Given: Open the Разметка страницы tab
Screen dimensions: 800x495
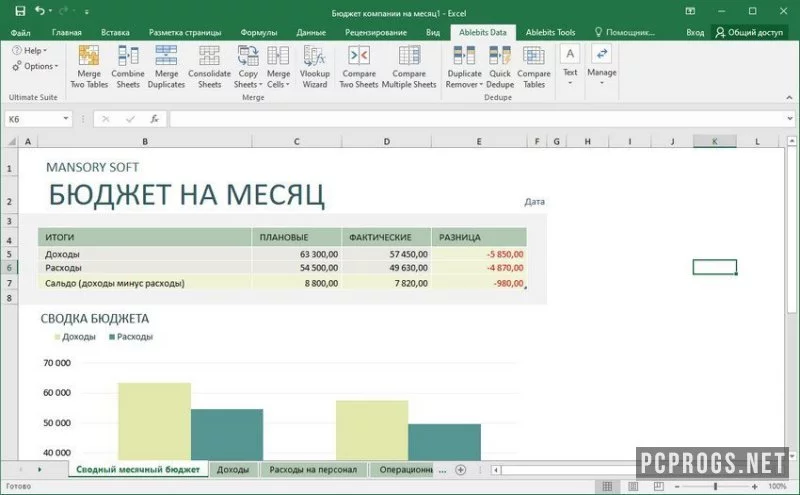Looking at the screenshot, I should point(185,32).
